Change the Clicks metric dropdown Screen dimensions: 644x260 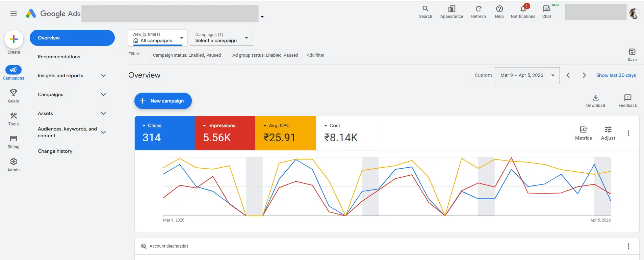(x=152, y=125)
